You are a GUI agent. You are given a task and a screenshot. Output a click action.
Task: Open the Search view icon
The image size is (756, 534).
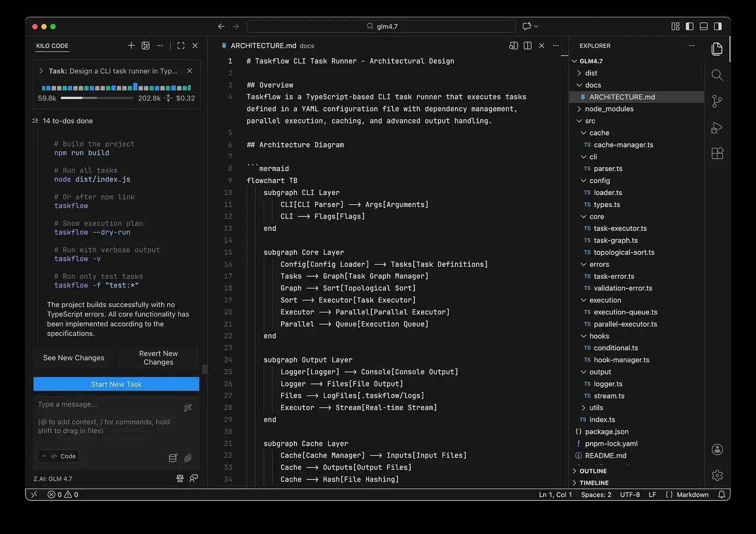pyautogui.click(x=717, y=75)
